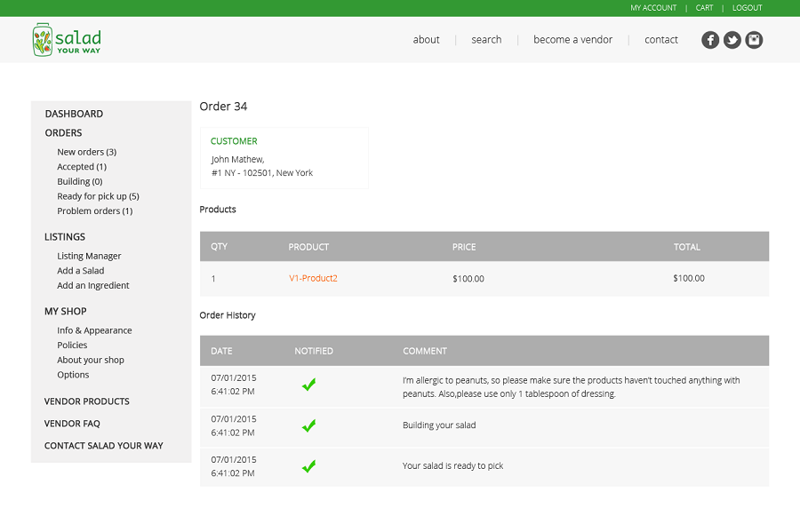Open the Cart link

[704, 8]
